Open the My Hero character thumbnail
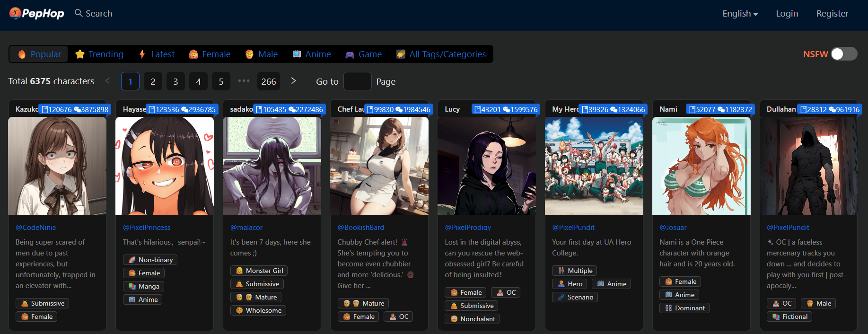Image resolution: width=868 pixels, height=334 pixels. pyautogui.click(x=594, y=166)
